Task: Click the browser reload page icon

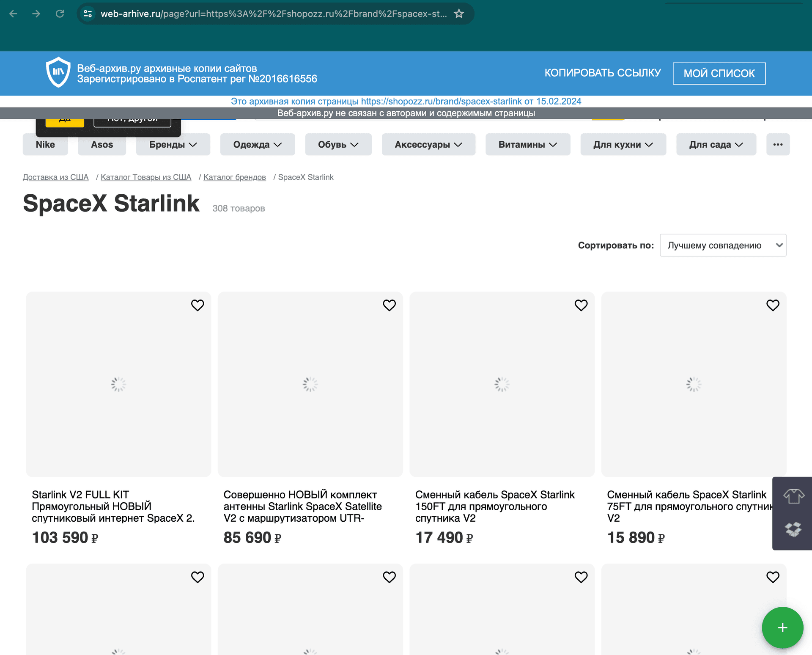Action: click(x=60, y=14)
